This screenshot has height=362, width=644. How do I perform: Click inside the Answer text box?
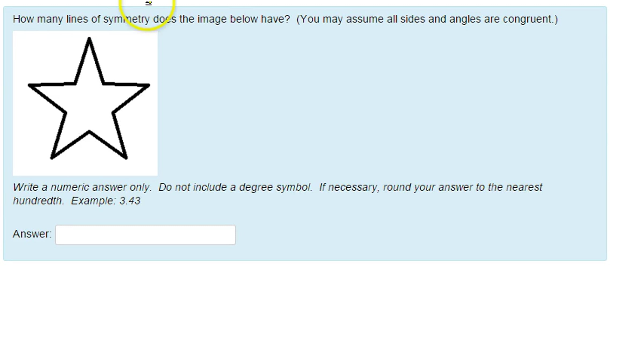click(145, 235)
